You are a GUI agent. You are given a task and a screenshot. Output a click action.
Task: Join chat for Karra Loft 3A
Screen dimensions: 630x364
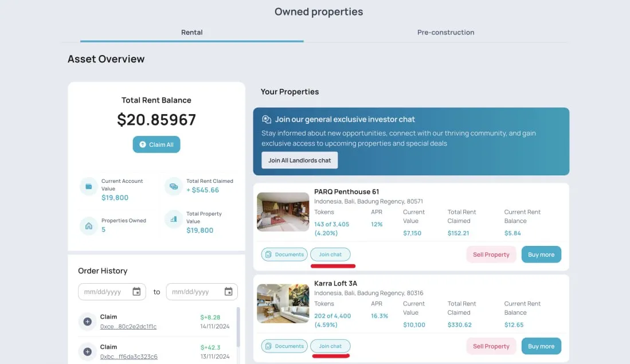click(330, 346)
